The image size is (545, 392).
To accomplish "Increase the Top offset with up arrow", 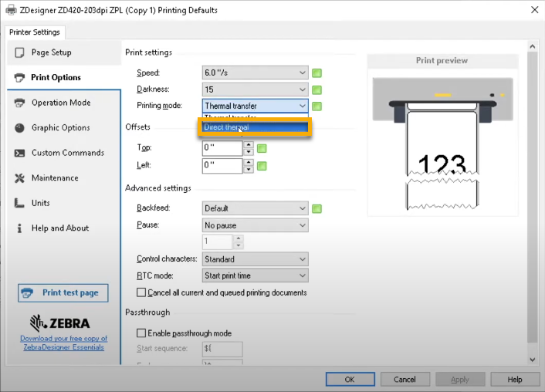I will point(248,144).
